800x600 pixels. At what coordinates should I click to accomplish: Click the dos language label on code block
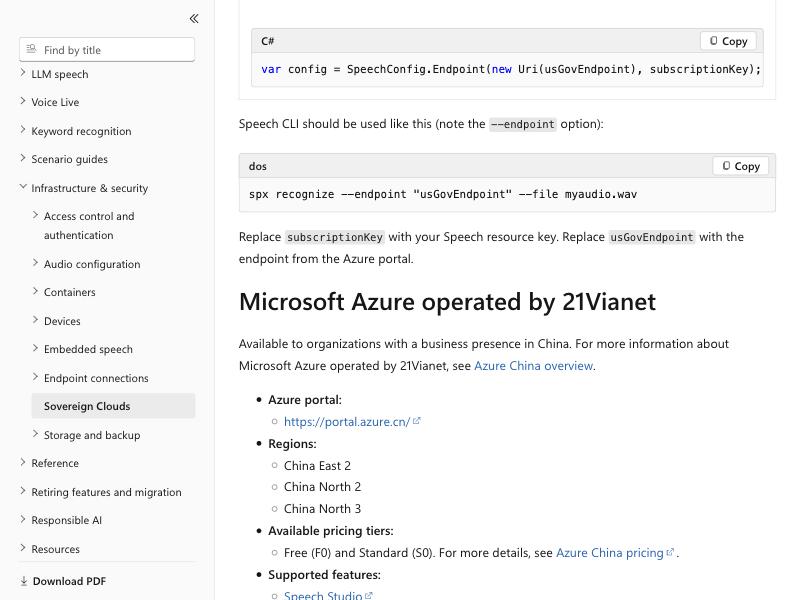(x=258, y=166)
